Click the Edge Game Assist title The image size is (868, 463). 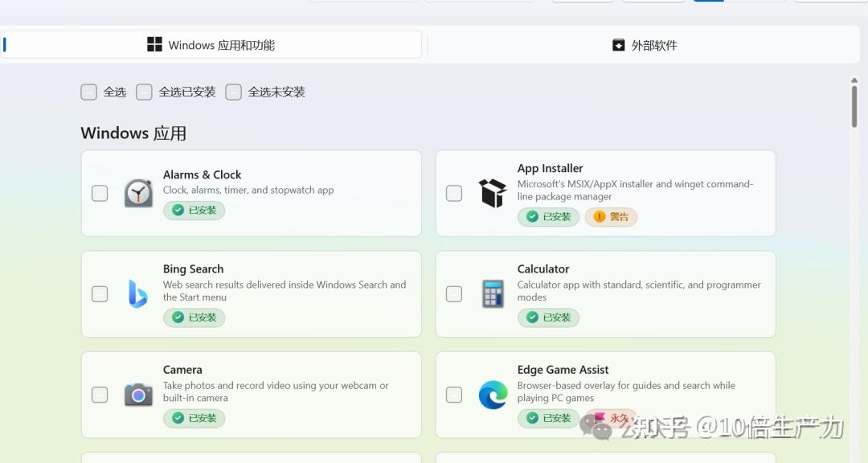click(563, 370)
